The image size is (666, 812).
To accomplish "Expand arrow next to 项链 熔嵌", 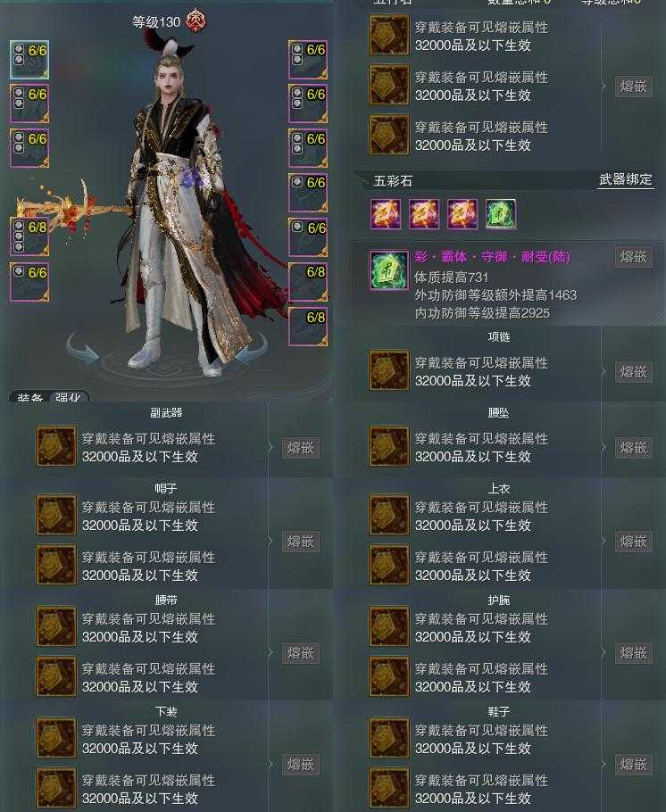I will coord(604,371).
